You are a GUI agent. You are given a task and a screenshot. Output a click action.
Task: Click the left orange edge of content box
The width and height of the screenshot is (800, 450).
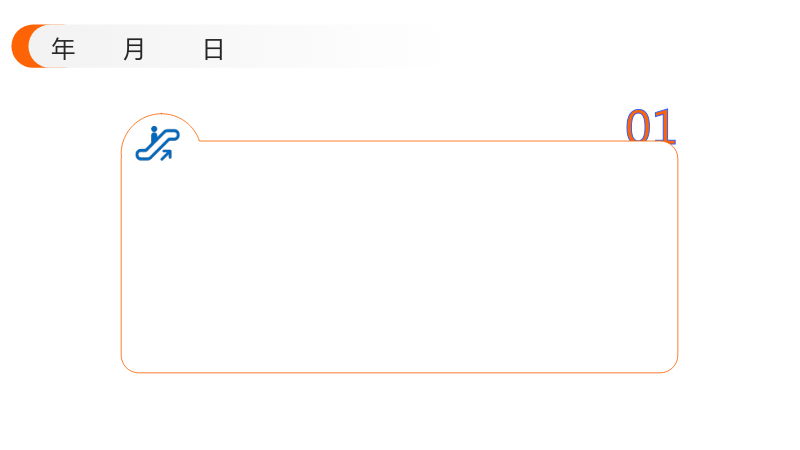coord(121,257)
